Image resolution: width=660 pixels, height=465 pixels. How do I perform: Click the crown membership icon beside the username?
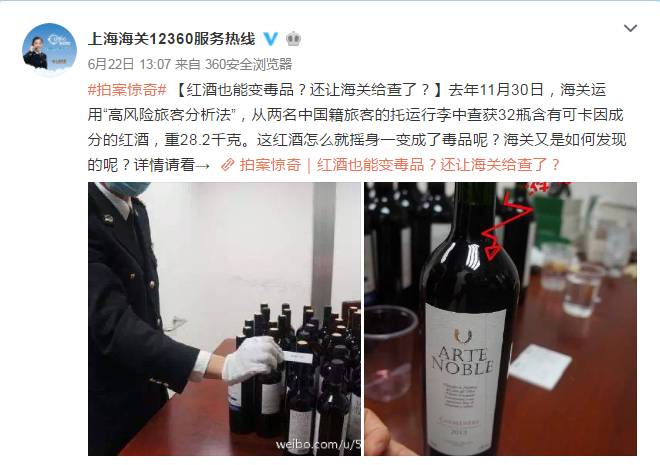point(293,39)
